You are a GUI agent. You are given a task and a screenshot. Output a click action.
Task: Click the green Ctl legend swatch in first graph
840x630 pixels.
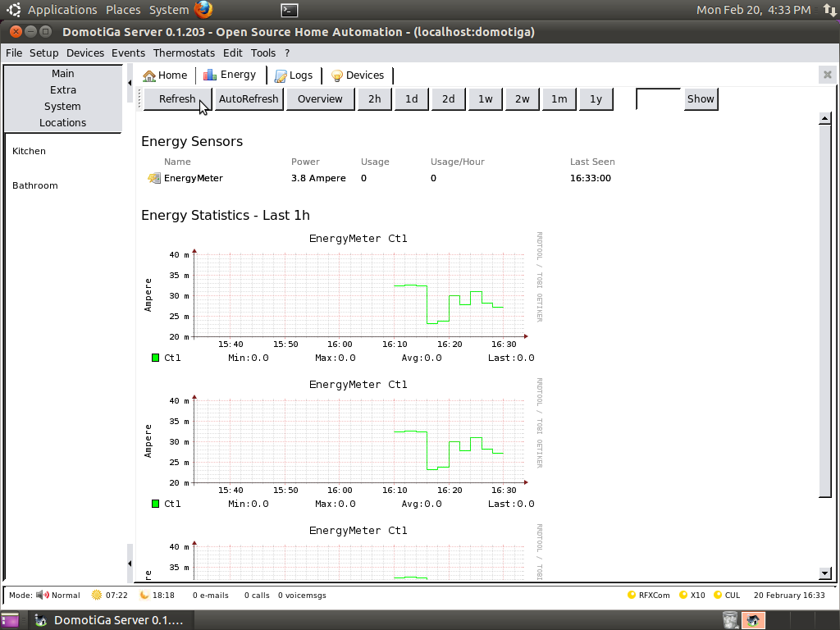pyautogui.click(x=155, y=358)
